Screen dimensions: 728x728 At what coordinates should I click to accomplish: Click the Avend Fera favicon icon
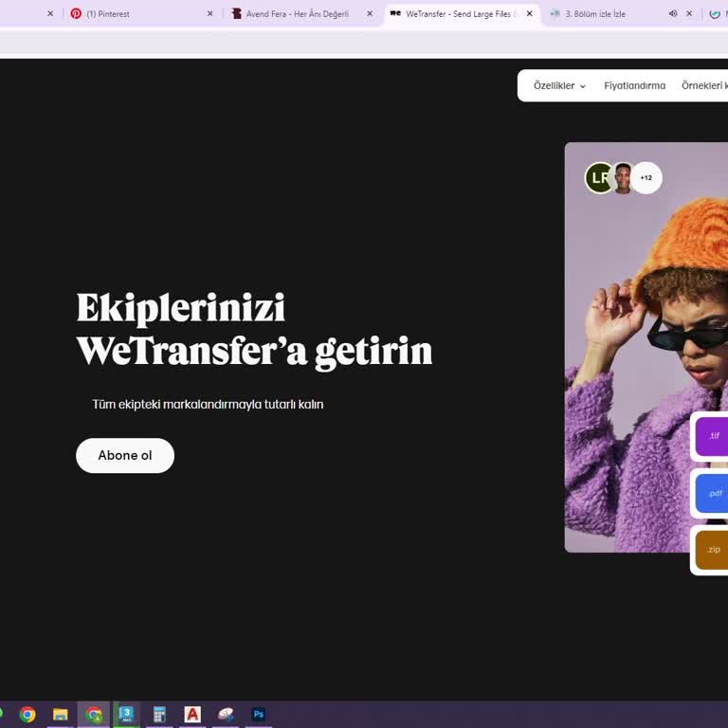[x=237, y=14]
